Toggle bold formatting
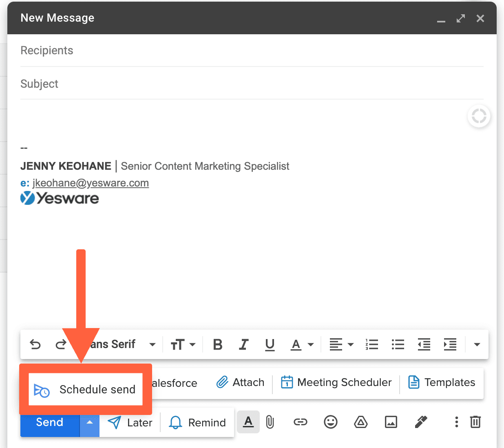 [x=218, y=344]
